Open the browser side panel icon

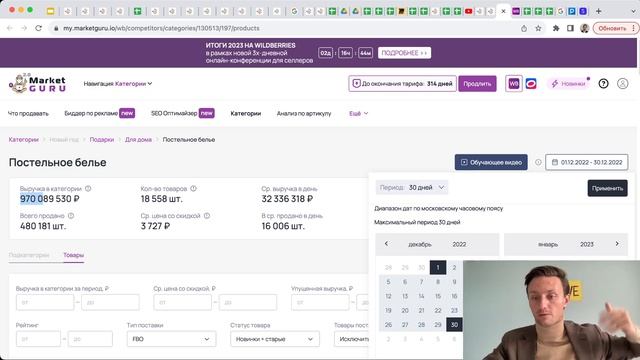pyautogui.click(x=570, y=28)
